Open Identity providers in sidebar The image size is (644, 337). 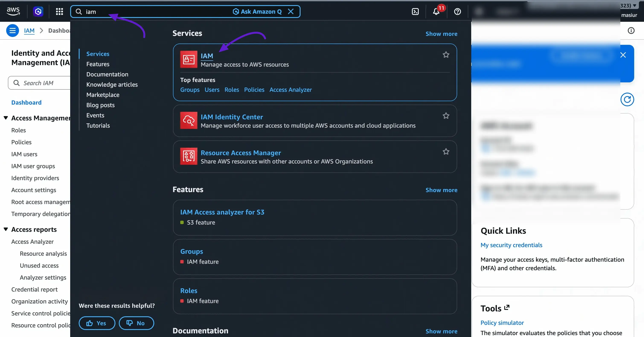click(35, 178)
